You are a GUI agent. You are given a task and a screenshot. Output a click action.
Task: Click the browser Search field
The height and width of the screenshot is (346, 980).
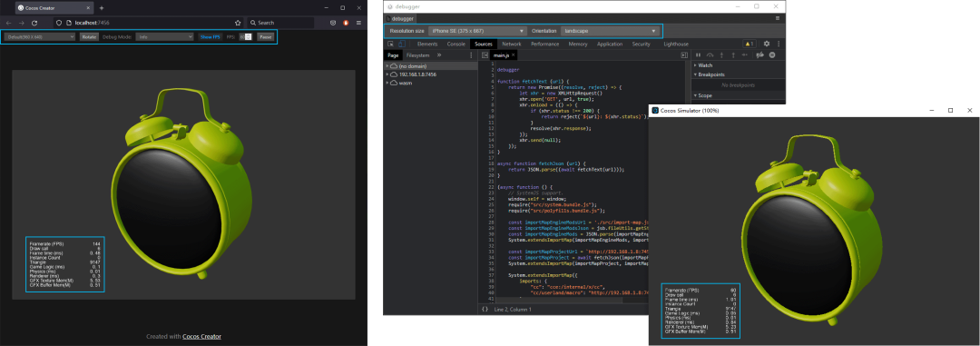(280, 23)
